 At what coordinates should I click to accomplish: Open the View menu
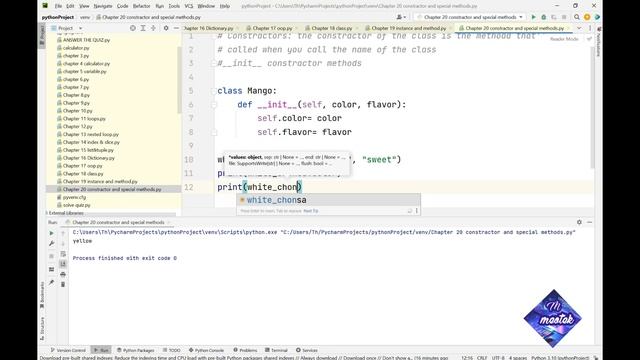84,6
